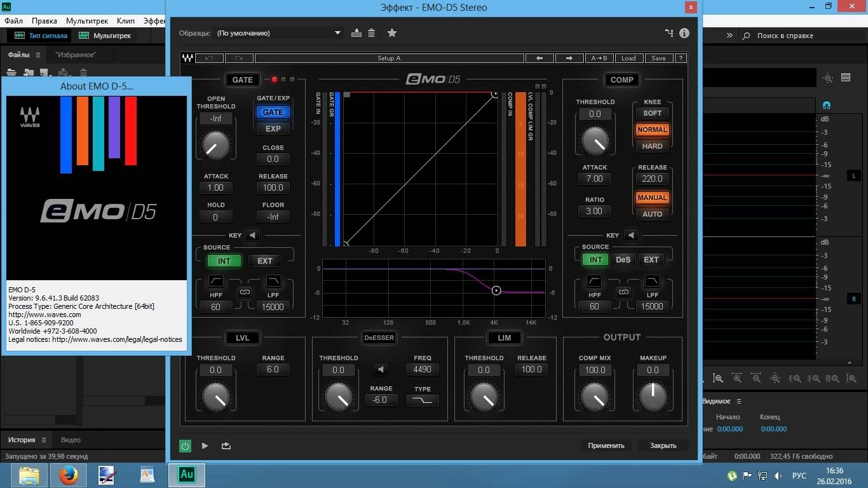
Task: Set compressor knee to HARD
Action: pyautogui.click(x=652, y=146)
